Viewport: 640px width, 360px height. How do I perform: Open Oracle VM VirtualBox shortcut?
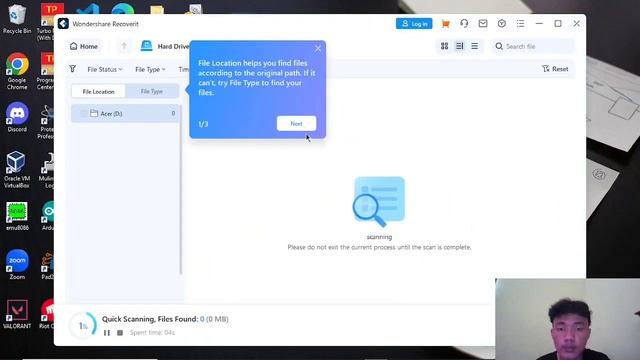point(17,169)
